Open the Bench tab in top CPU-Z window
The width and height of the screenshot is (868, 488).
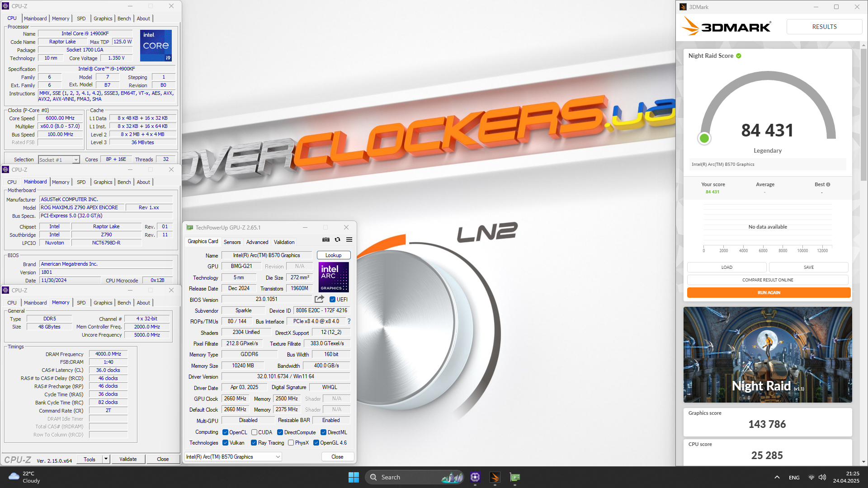point(124,19)
